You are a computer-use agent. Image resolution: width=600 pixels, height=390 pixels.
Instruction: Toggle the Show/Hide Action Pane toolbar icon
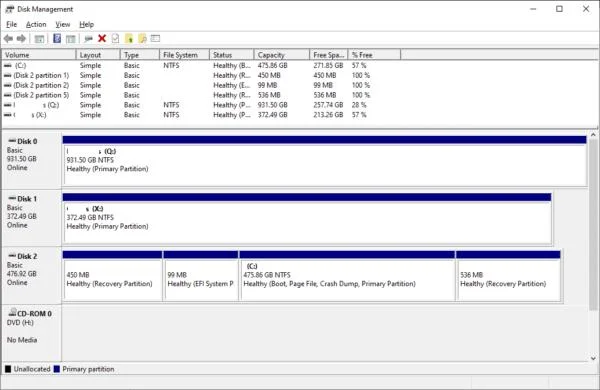point(70,39)
